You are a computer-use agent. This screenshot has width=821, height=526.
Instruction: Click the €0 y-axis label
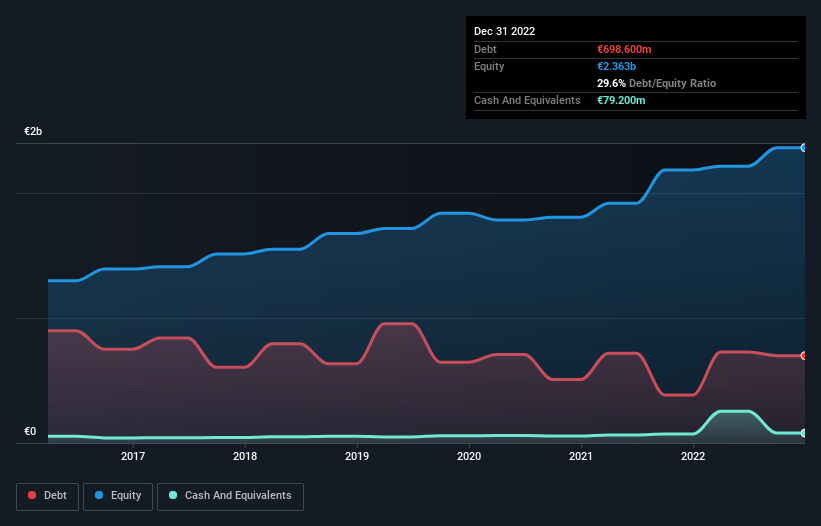[30, 431]
